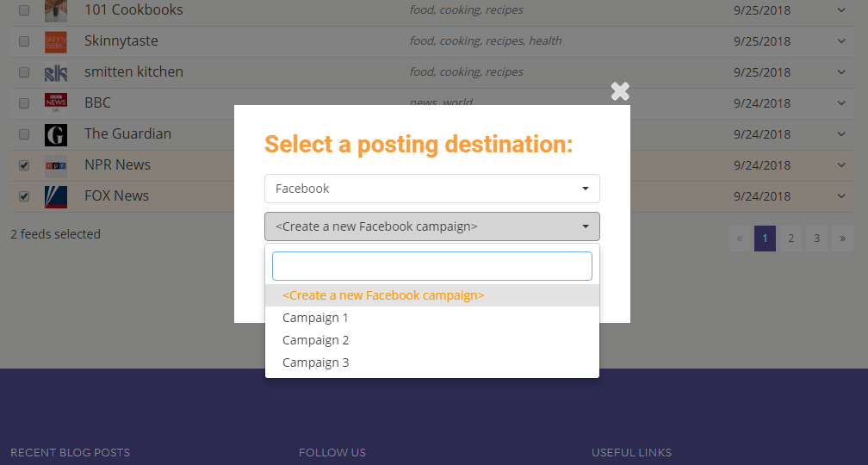Close the posting destination dialog
The image size is (868, 465).
[x=620, y=91]
